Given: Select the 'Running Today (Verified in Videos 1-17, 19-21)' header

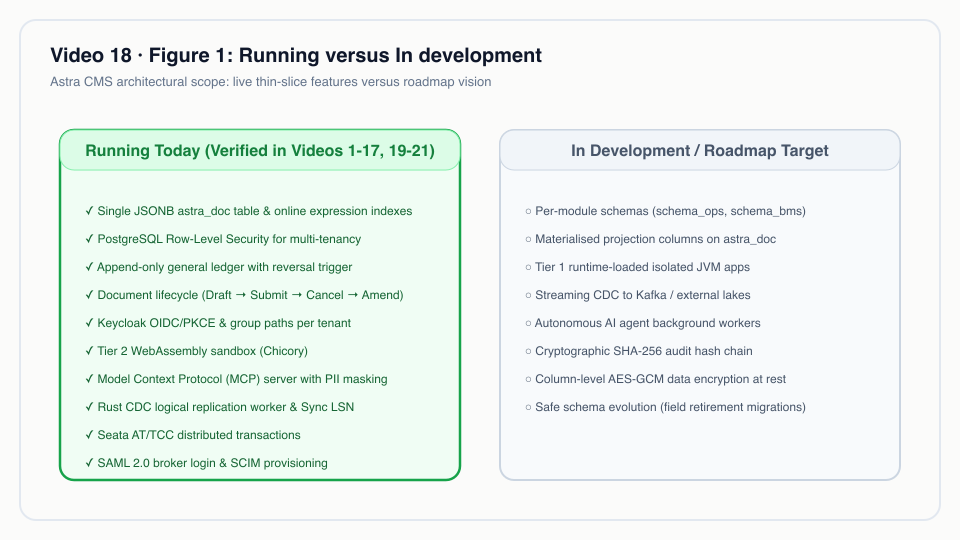Looking at the screenshot, I should point(260,151).
